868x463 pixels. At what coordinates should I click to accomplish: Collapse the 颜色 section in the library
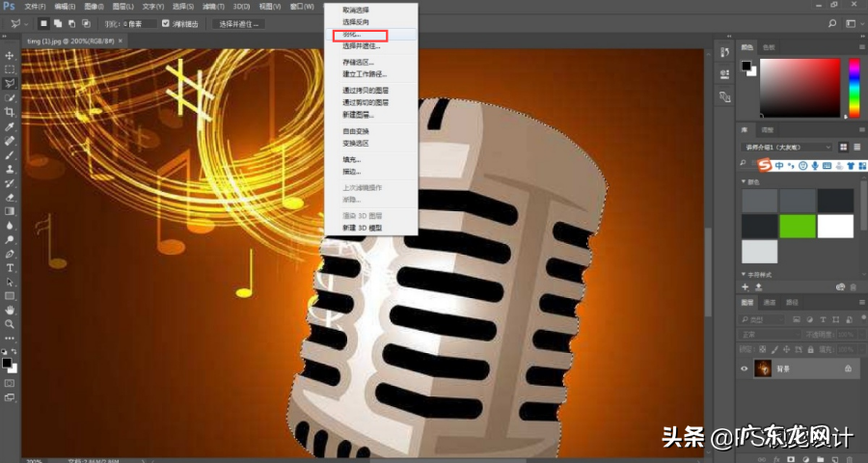click(x=743, y=180)
